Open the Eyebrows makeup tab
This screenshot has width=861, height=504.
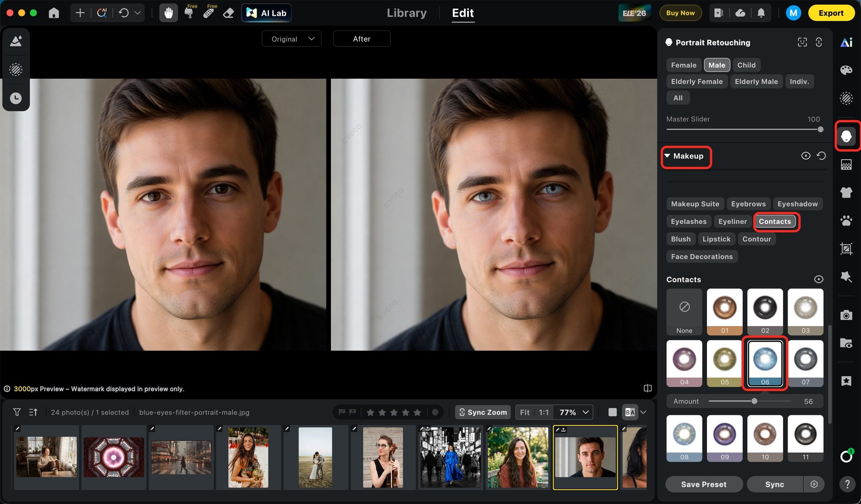coord(748,204)
